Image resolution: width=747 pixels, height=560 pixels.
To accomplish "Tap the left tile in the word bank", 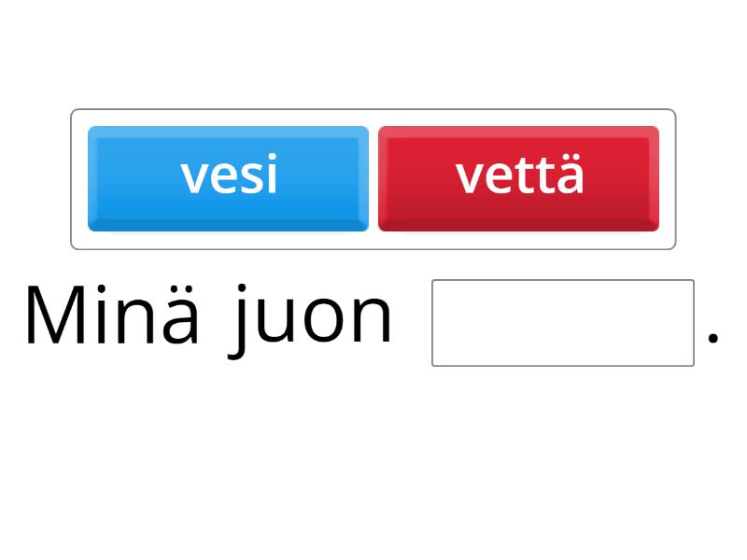I will (228, 178).
